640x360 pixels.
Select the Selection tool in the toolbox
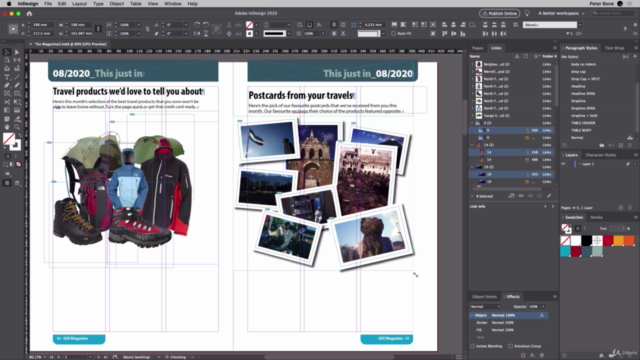[7, 52]
